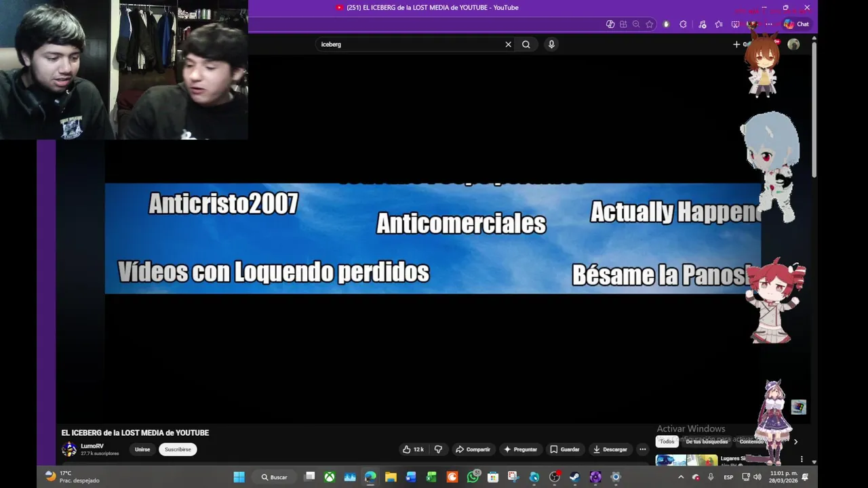Open the Lugares recommended video thumbnail
This screenshot has height=488, width=868.
point(686,460)
